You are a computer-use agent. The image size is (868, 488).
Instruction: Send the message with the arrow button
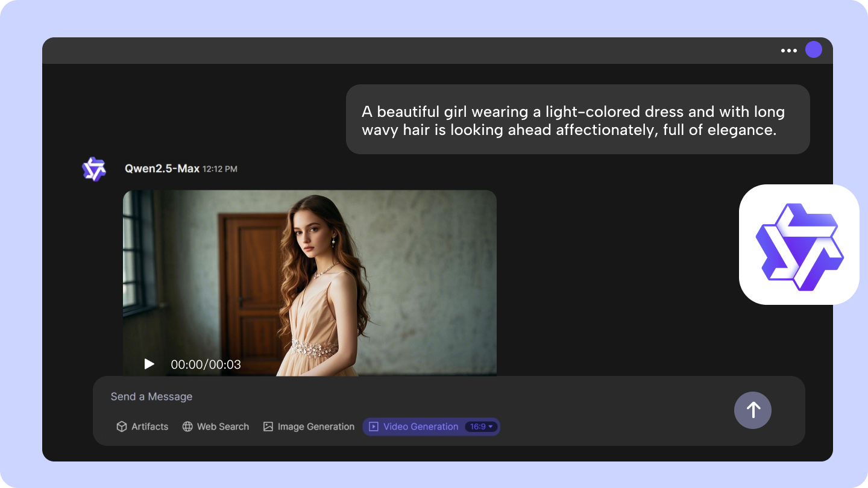pyautogui.click(x=753, y=410)
